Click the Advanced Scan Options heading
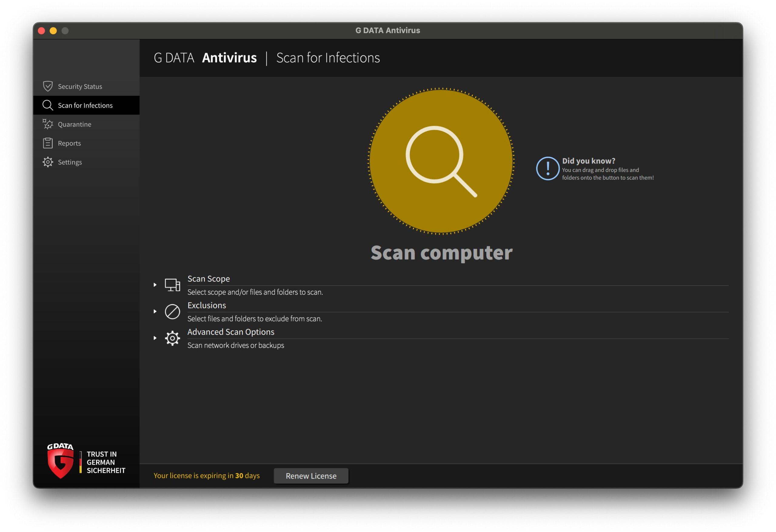The height and width of the screenshot is (532, 776). point(231,332)
